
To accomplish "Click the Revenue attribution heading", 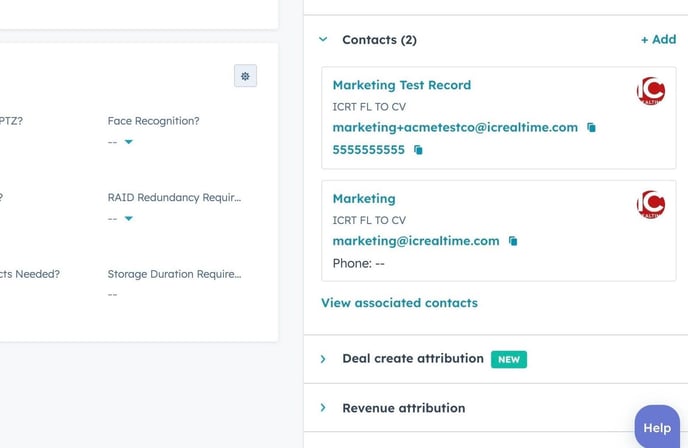I will 404,408.
